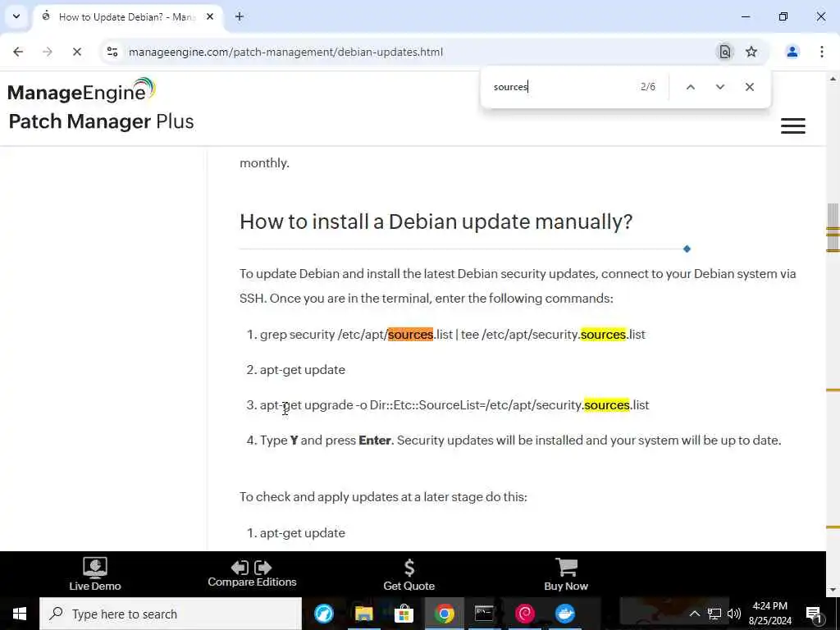Click the network tray icon
The width and height of the screenshot is (840, 630).
[x=714, y=614]
